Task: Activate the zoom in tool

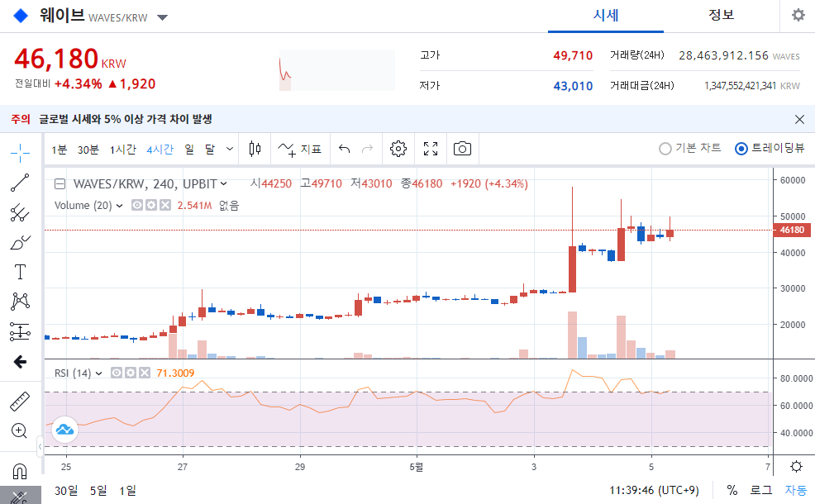Action: tap(20, 430)
